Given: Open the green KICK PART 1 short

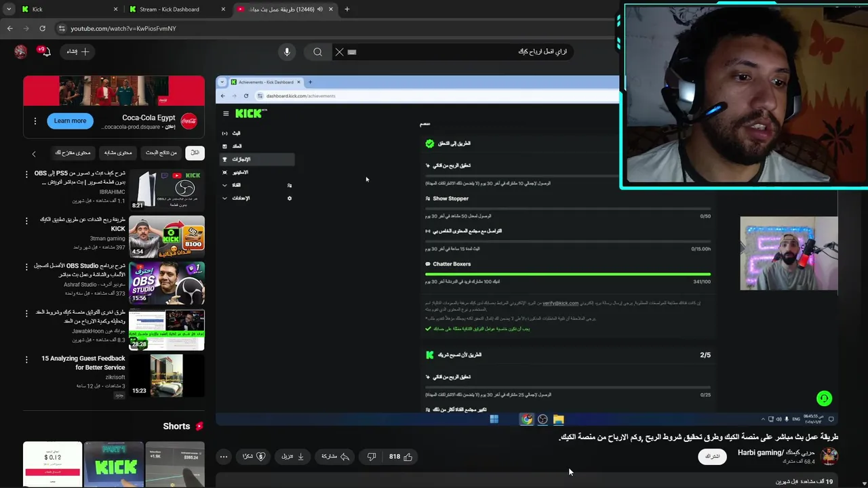Looking at the screenshot, I should (x=114, y=464).
